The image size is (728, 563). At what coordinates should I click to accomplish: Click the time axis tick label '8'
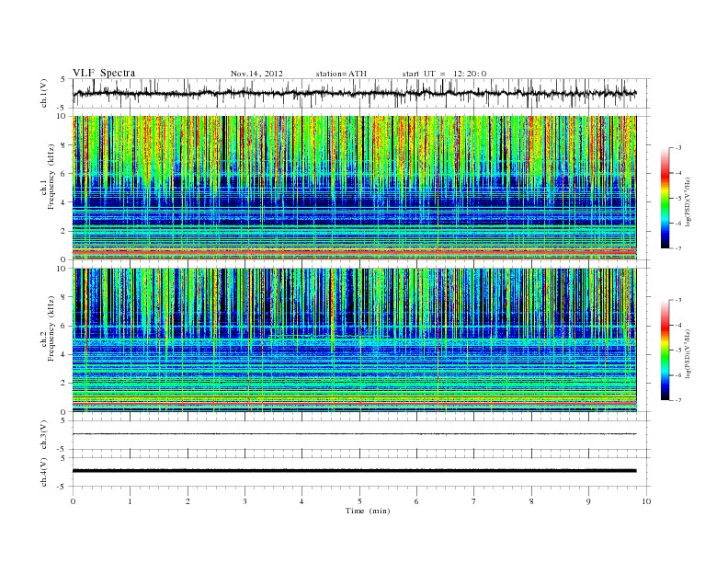[531, 501]
